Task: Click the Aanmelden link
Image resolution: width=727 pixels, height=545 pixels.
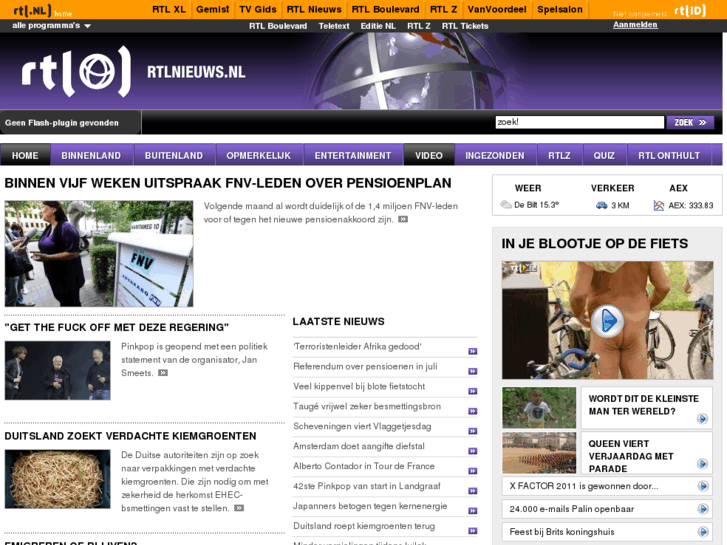Action: [x=635, y=25]
